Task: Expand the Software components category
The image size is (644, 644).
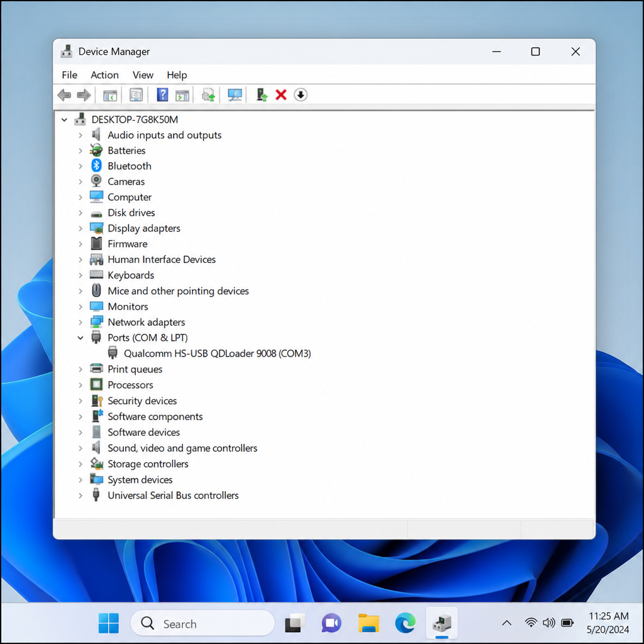Action: click(80, 416)
